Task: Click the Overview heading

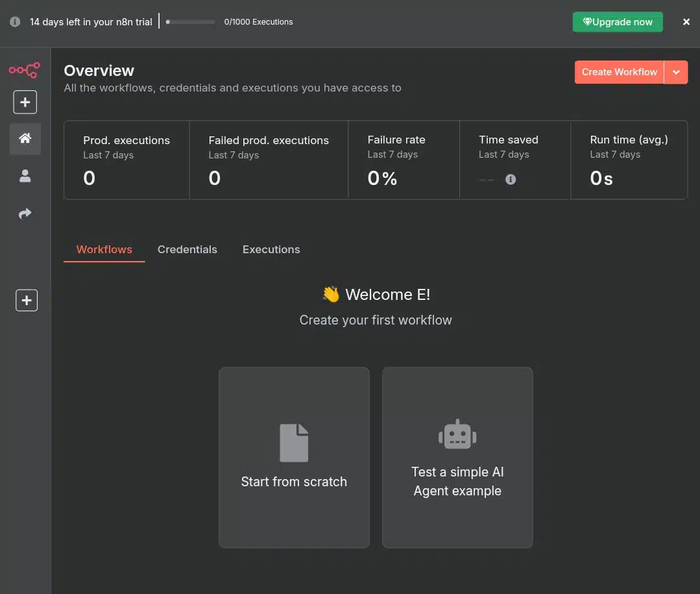Action: tap(99, 71)
